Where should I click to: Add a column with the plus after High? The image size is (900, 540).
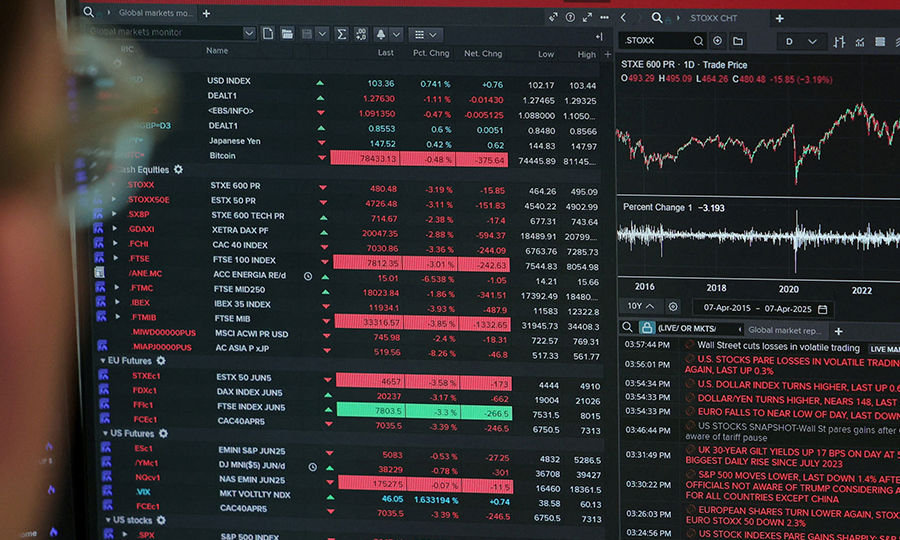pos(608,55)
